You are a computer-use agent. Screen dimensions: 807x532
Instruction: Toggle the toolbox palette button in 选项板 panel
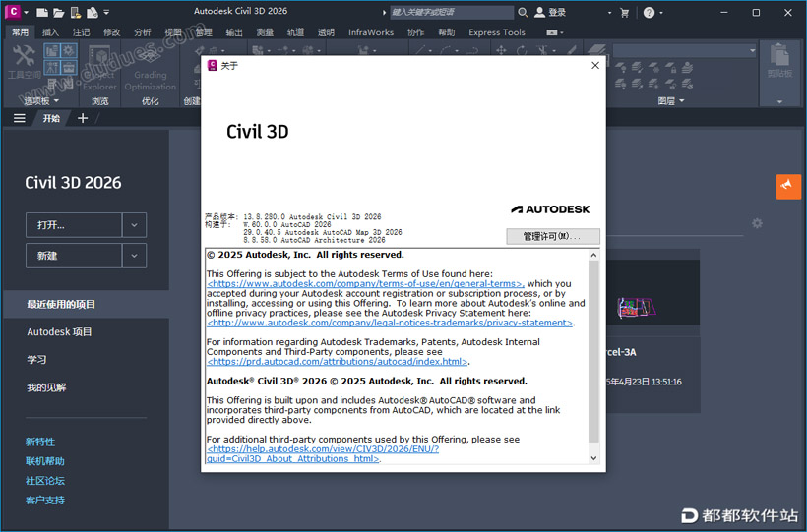click(x=69, y=67)
